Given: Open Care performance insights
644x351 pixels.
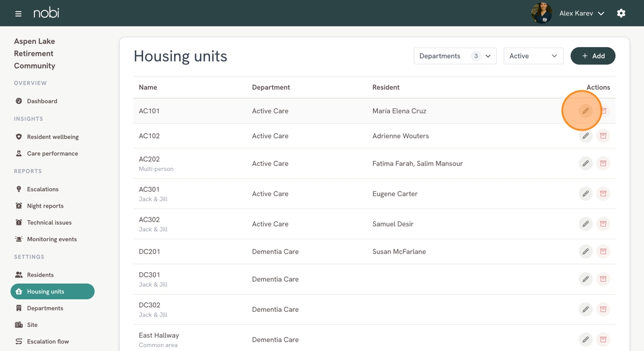Looking at the screenshot, I should 52,153.
